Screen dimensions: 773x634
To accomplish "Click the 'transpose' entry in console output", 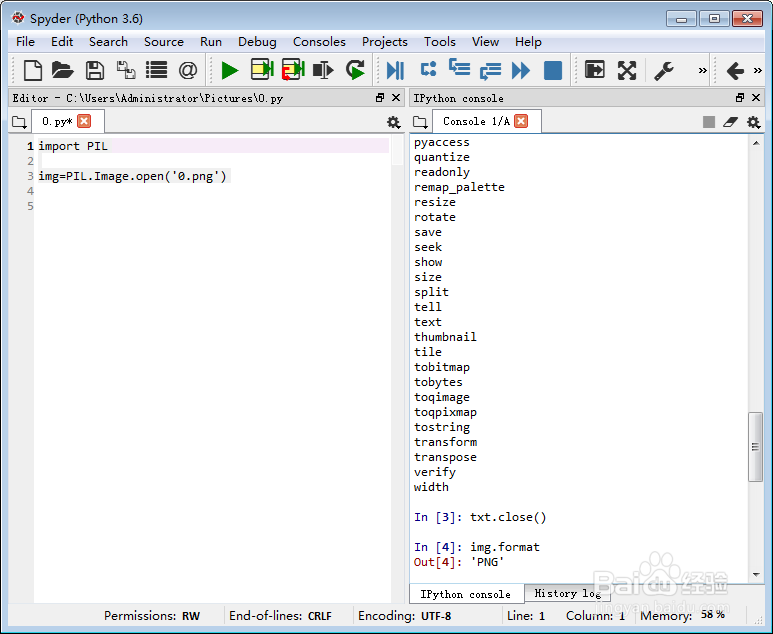I will [x=445, y=457].
